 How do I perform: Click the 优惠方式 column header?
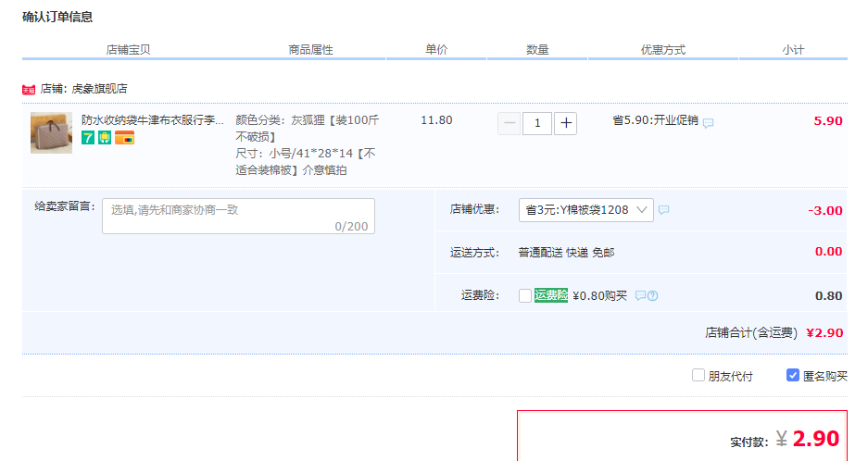click(662, 50)
